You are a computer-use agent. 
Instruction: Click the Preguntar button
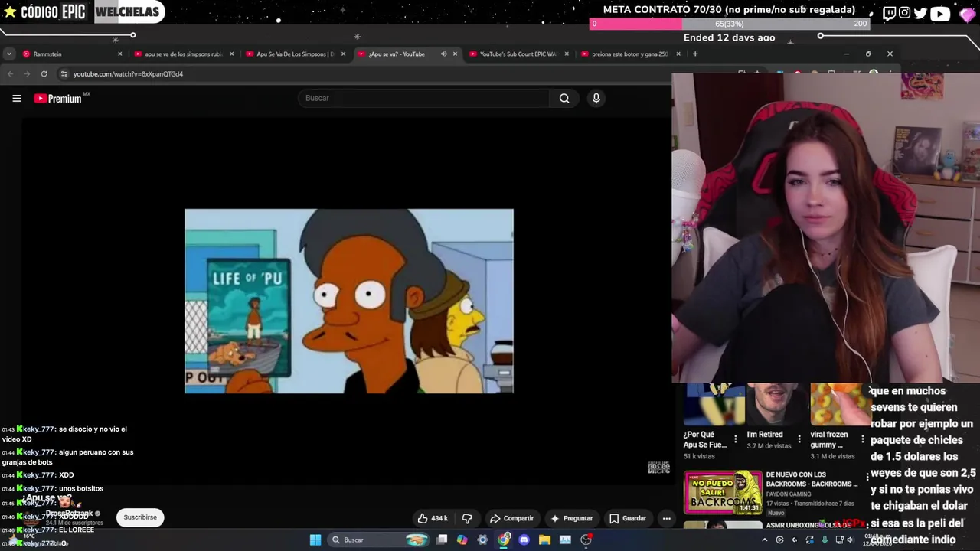[x=570, y=518]
